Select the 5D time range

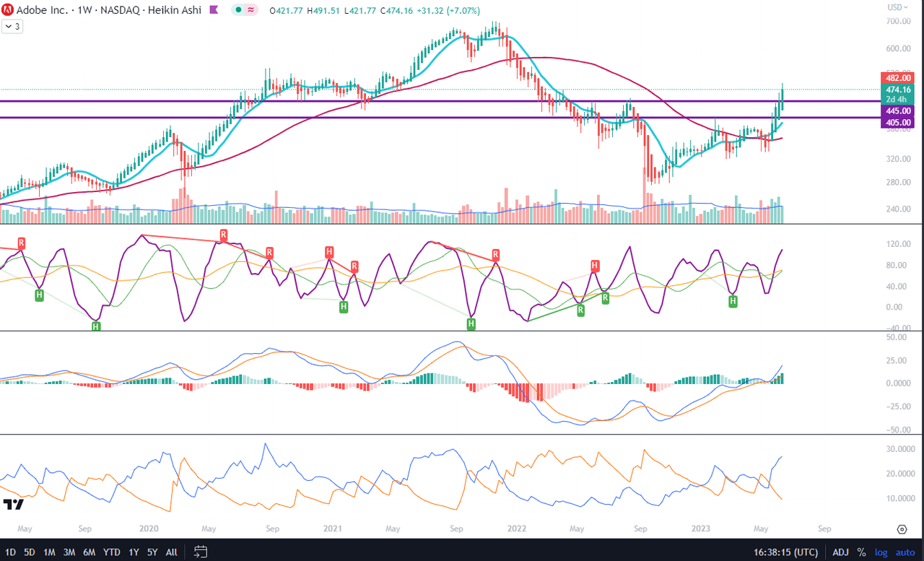tap(29, 552)
